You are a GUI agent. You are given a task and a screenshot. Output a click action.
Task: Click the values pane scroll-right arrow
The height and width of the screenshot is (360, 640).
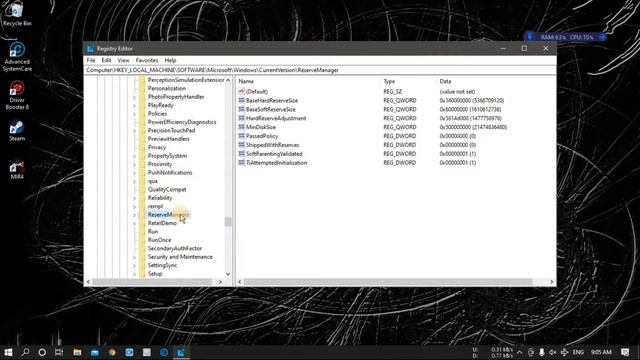point(551,282)
